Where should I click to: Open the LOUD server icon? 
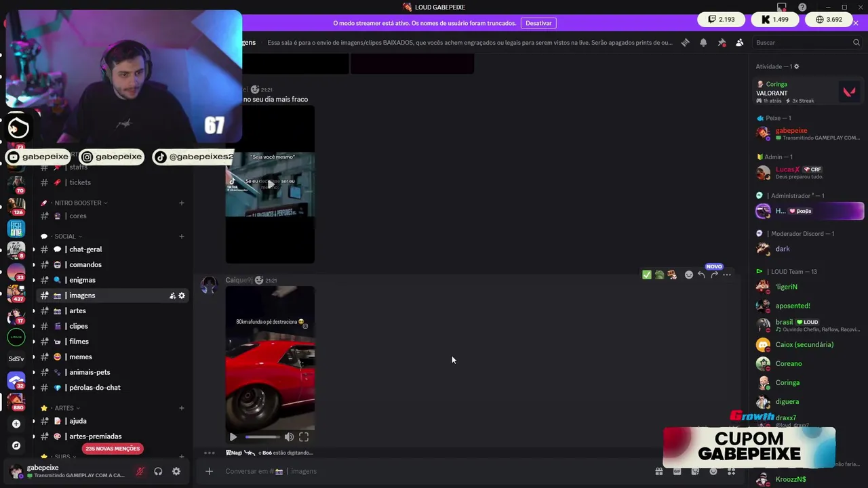point(16,337)
